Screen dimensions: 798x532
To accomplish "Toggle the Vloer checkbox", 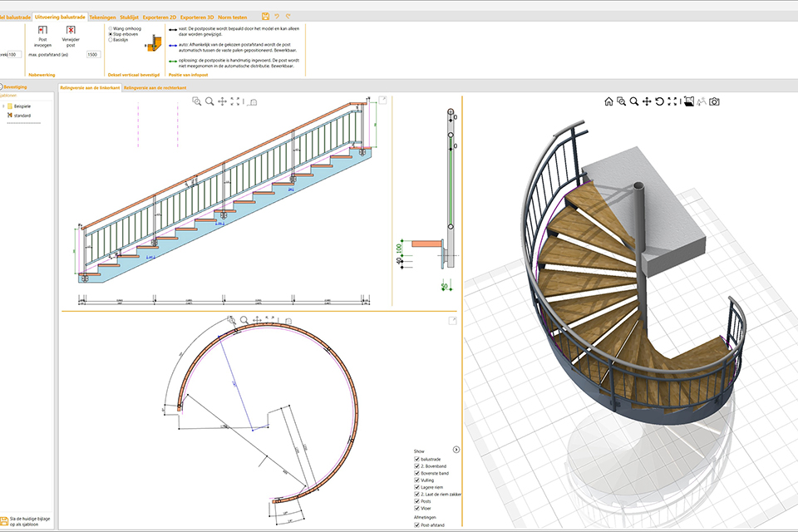I will tap(416, 508).
